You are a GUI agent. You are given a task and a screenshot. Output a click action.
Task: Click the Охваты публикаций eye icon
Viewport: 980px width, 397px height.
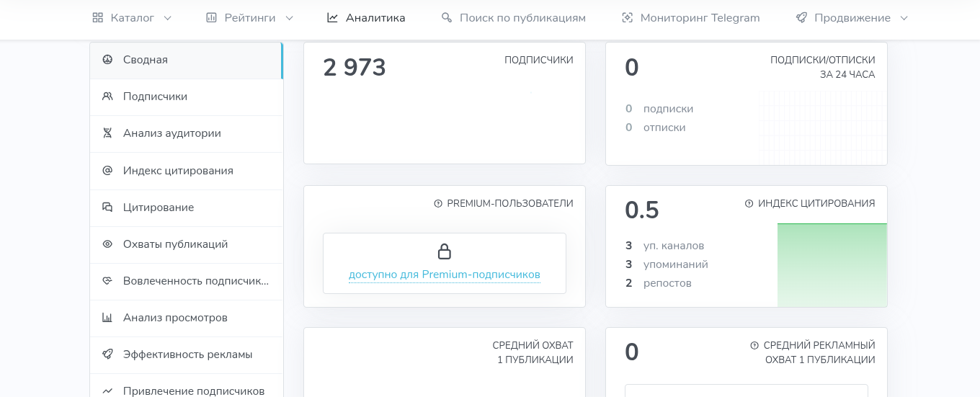(107, 244)
